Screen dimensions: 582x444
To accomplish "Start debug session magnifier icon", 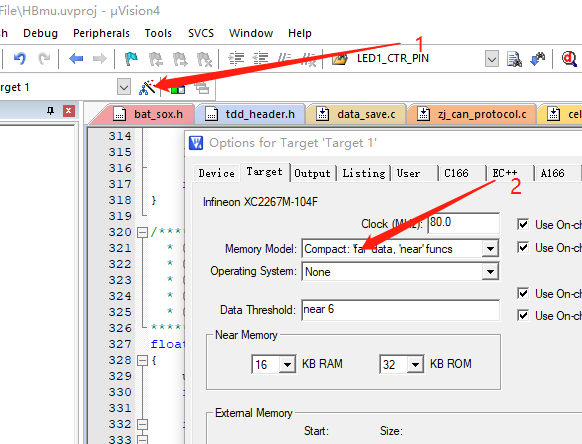I will point(569,59).
